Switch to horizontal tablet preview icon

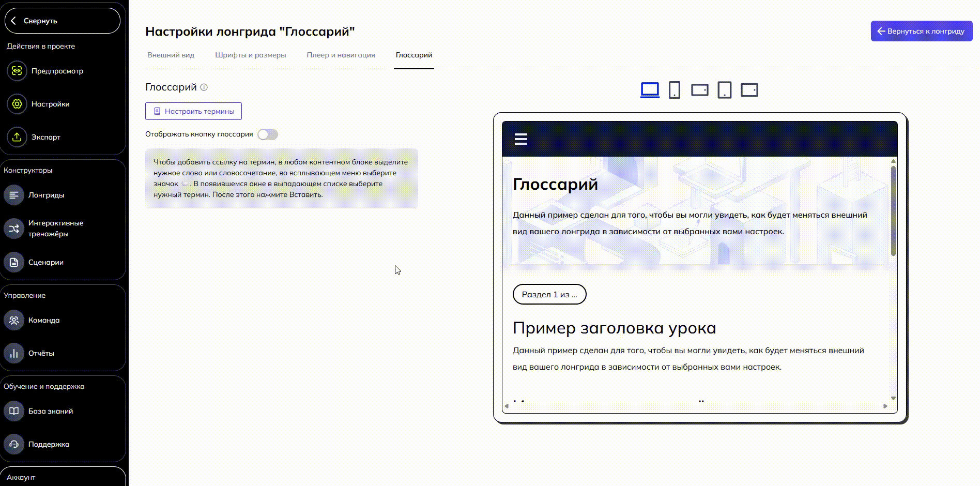749,90
